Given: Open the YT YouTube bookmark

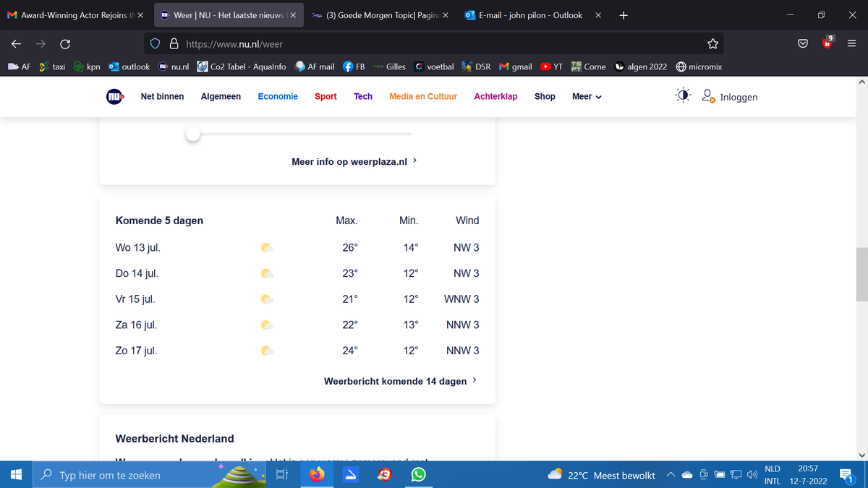Looking at the screenshot, I should [552, 67].
